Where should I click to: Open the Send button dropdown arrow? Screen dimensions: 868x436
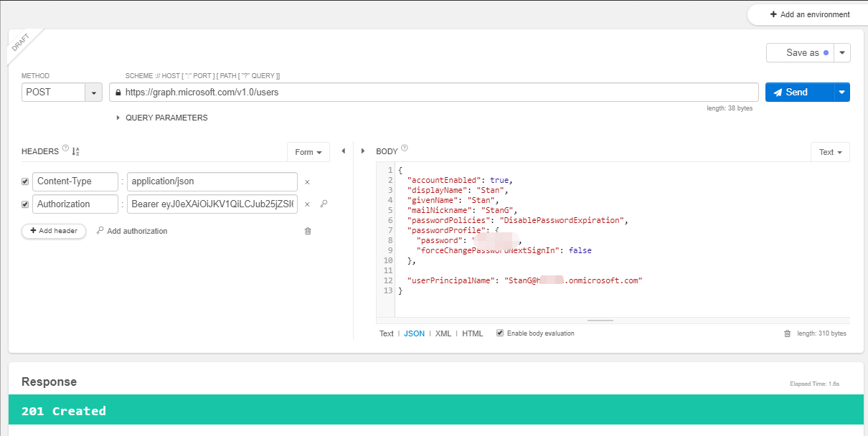tap(842, 92)
